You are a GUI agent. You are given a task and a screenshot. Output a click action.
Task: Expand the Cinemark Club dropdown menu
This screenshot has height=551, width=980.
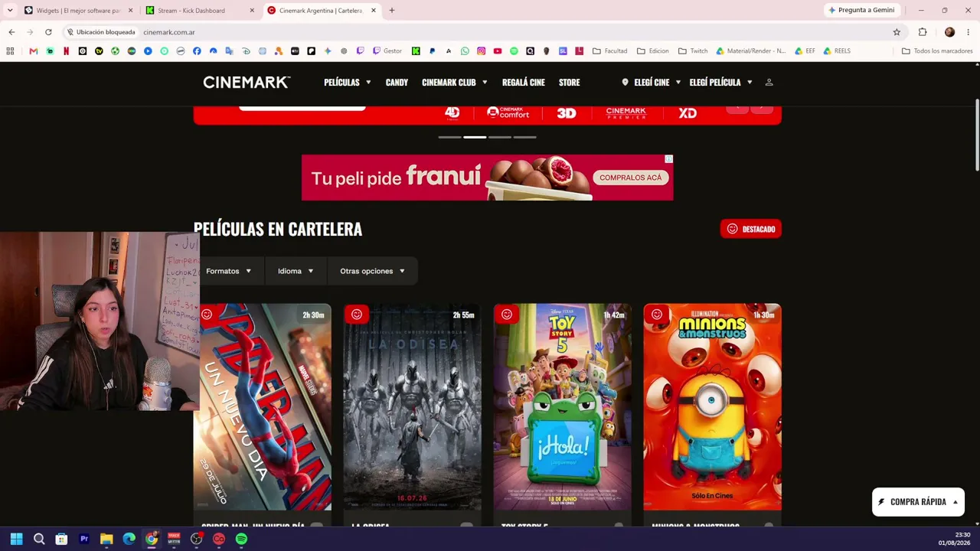(455, 82)
